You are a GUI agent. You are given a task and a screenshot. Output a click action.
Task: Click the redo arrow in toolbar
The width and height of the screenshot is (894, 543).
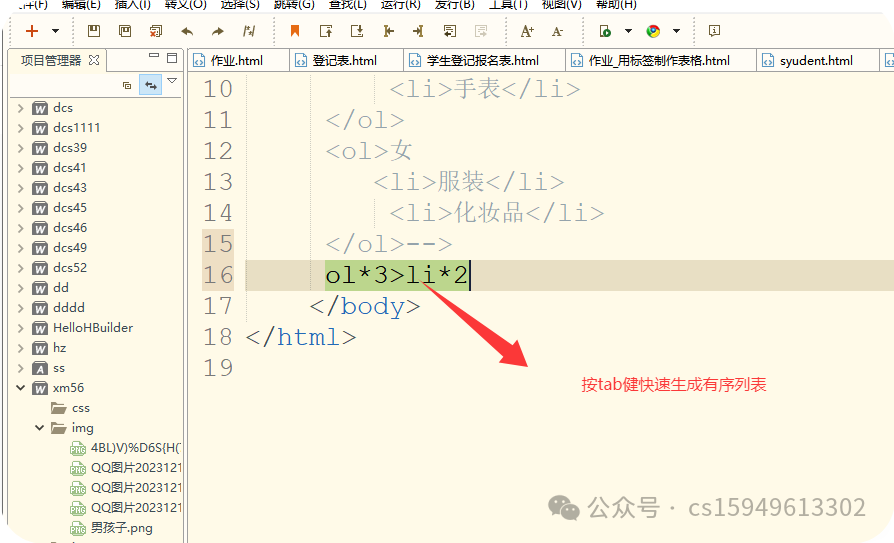(217, 31)
